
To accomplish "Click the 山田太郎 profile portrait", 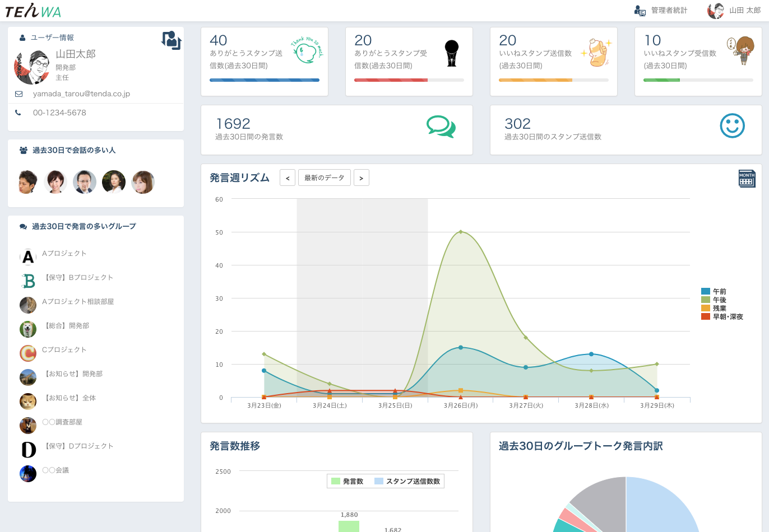I will pyautogui.click(x=31, y=67).
